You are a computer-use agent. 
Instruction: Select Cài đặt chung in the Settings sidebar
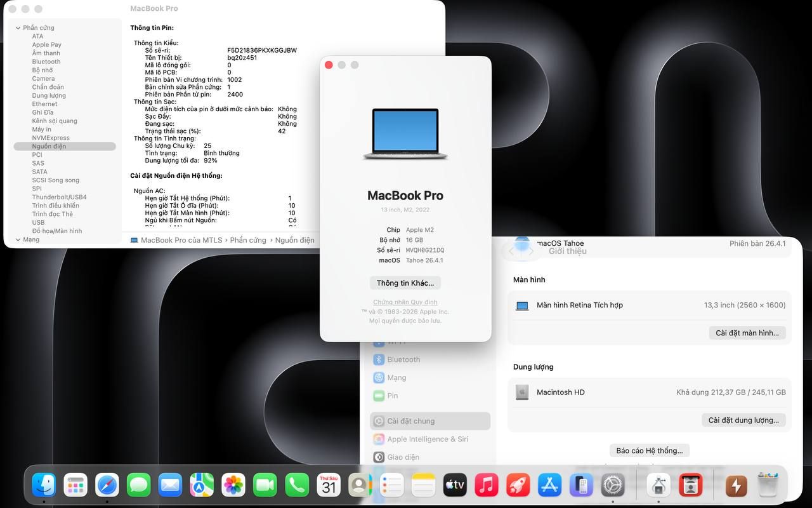430,421
